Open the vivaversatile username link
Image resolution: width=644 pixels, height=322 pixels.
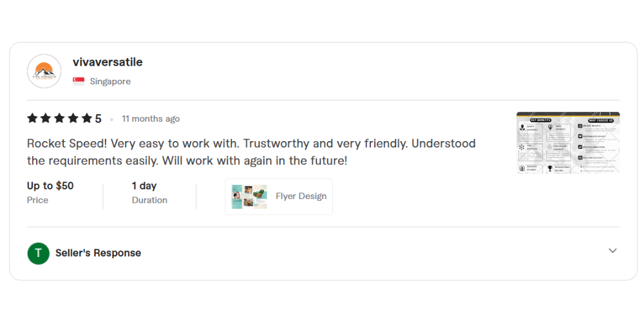pos(108,62)
